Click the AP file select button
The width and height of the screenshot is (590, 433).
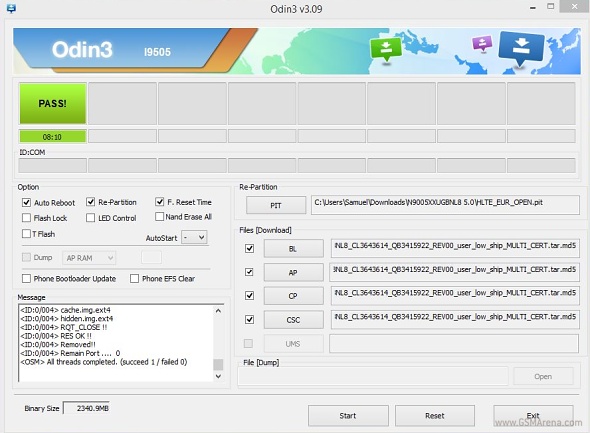293,272
